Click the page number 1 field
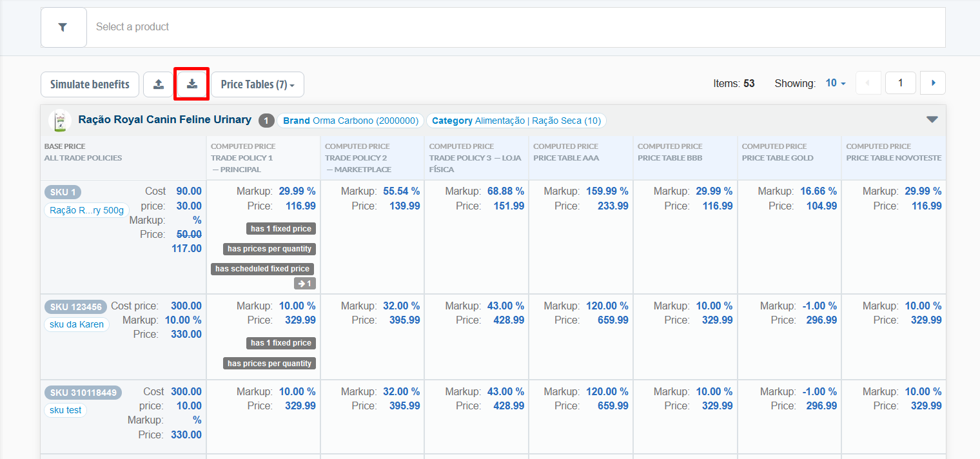Image resolution: width=980 pixels, height=459 pixels. [901, 83]
